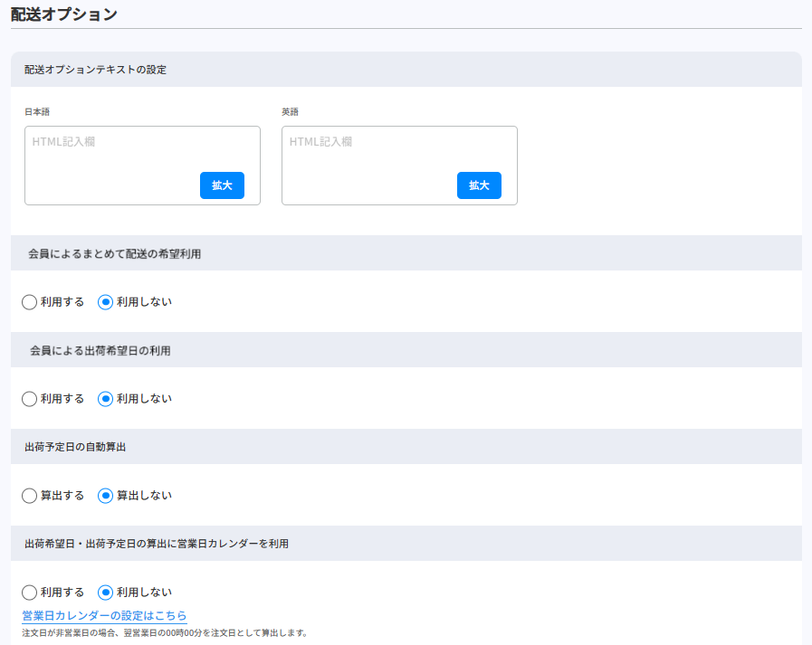The width and height of the screenshot is (812, 645).
Task: Click the 配送オプション page title
Action: coord(63,14)
